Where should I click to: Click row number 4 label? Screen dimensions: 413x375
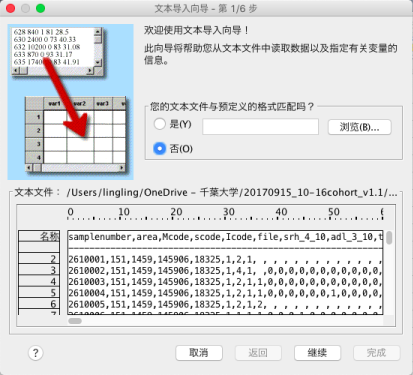point(39,281)
